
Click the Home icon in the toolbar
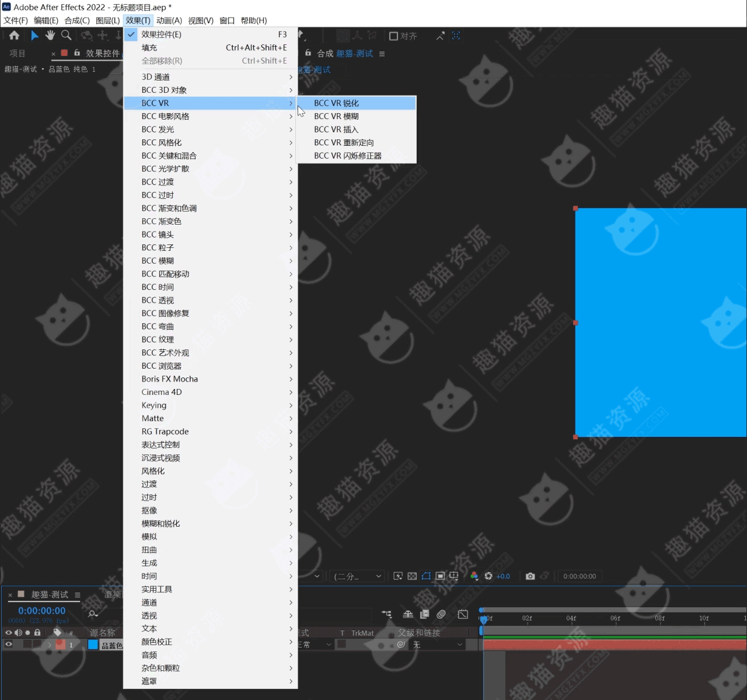14,36
